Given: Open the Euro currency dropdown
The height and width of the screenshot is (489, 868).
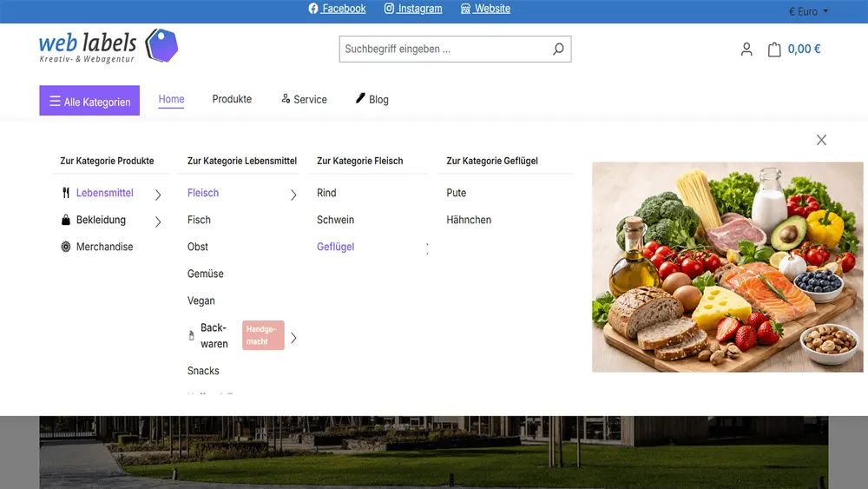Looking at the screenshot, I should point(808,11).
